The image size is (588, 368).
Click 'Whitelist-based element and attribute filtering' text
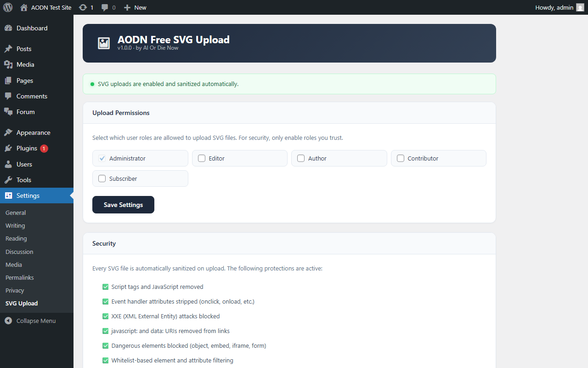(x=172, y=360)
